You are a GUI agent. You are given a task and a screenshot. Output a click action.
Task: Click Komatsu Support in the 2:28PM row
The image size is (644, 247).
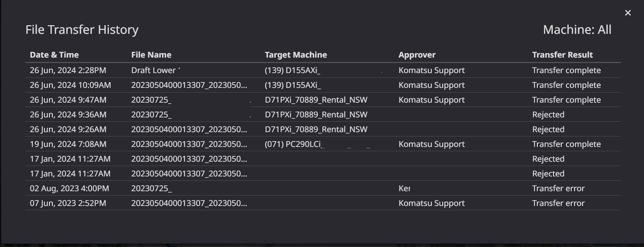click(x=432, y=70)
